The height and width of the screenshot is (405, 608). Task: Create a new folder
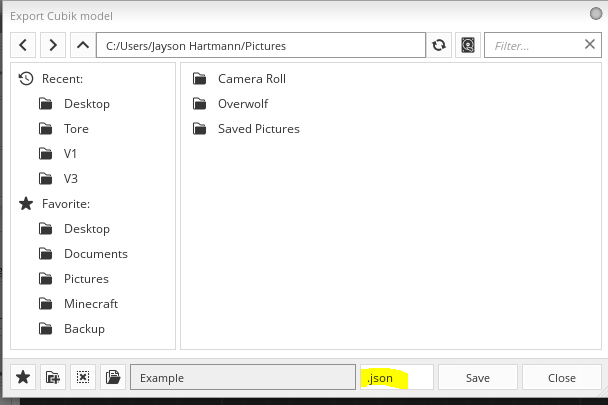53,377
